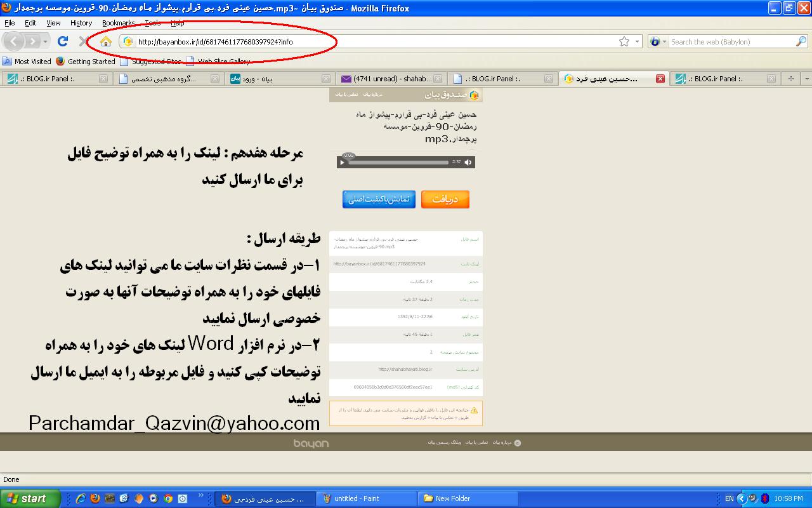Expand hidden Quick Launch icons chevron

click(x=202, y=495)
